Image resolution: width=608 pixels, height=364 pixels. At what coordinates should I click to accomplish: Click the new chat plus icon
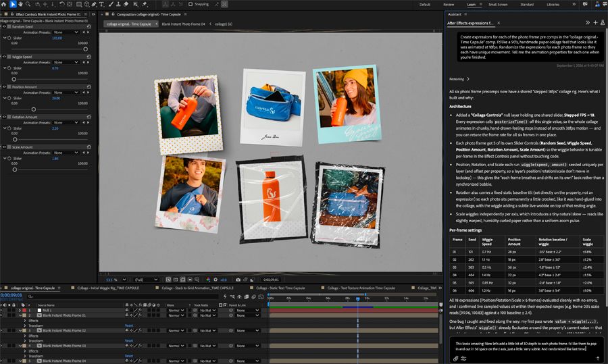coord(596,23)
